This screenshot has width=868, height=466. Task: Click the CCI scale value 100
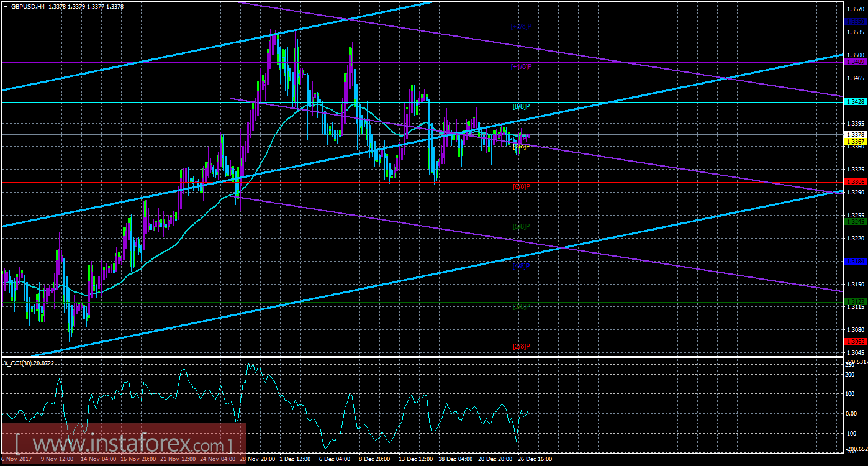(x=851, y=394)
